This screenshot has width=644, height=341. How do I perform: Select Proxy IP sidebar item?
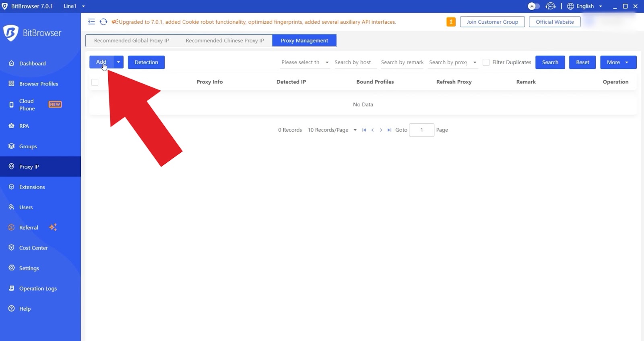[x=40, y=166]
